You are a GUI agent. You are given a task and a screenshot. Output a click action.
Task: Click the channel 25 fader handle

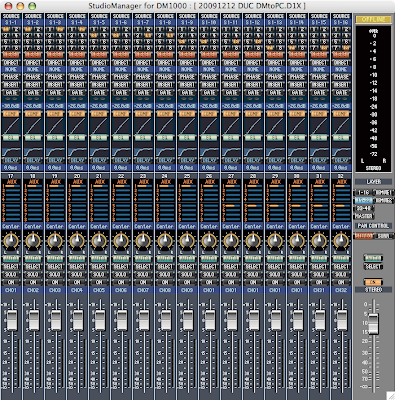(x=188, y=320)
